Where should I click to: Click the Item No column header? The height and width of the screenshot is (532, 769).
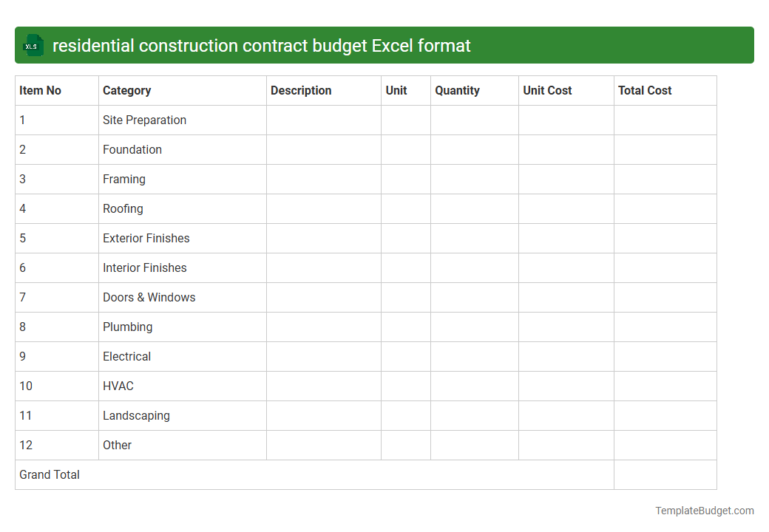(38, 90)
